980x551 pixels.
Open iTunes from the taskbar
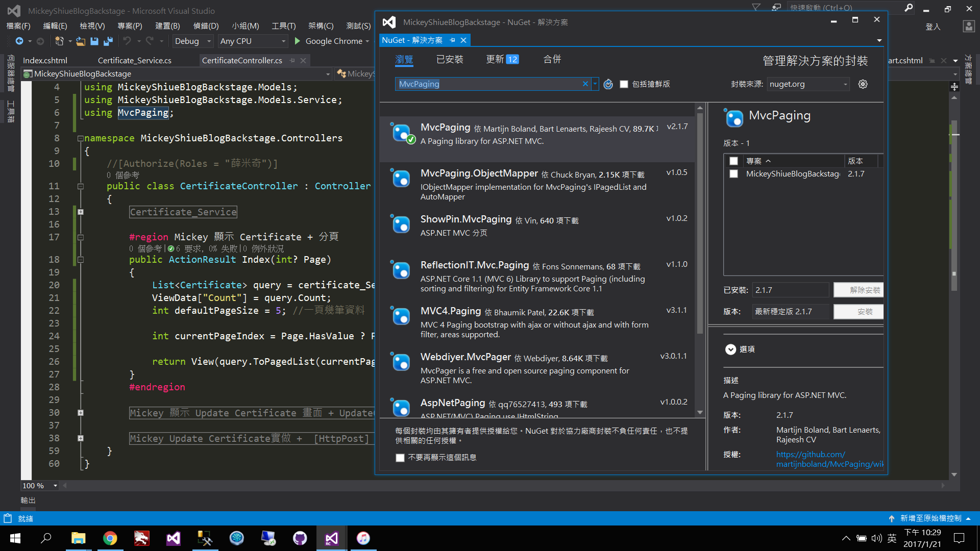(363, 538)
